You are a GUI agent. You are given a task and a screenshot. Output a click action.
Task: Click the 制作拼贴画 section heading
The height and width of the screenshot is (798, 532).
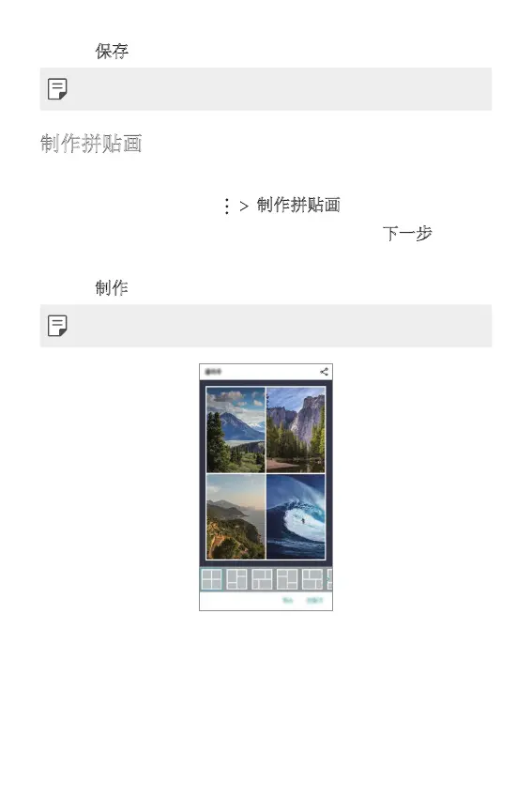pyautogui.click(x=91, y=144)
